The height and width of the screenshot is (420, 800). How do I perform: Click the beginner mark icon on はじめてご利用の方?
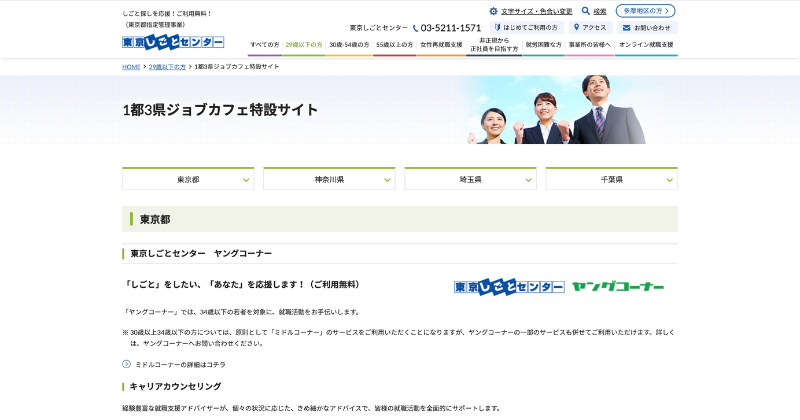coord(497,28)
